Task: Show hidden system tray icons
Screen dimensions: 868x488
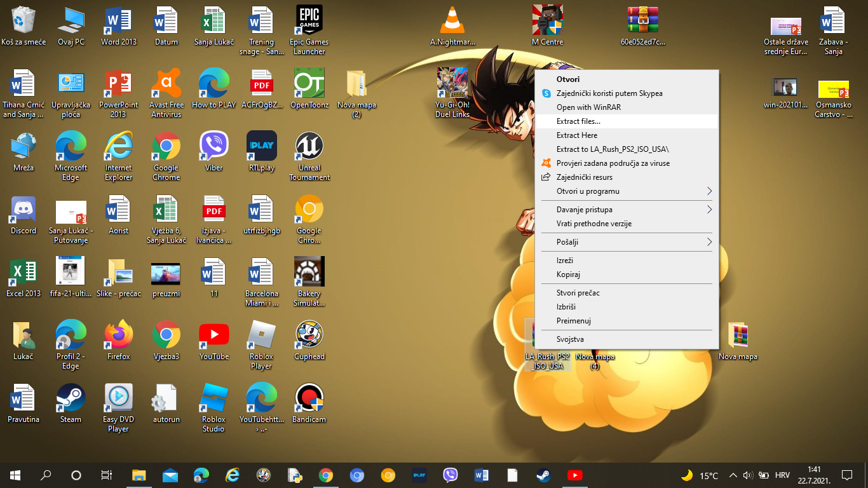Action: [733, 475]
